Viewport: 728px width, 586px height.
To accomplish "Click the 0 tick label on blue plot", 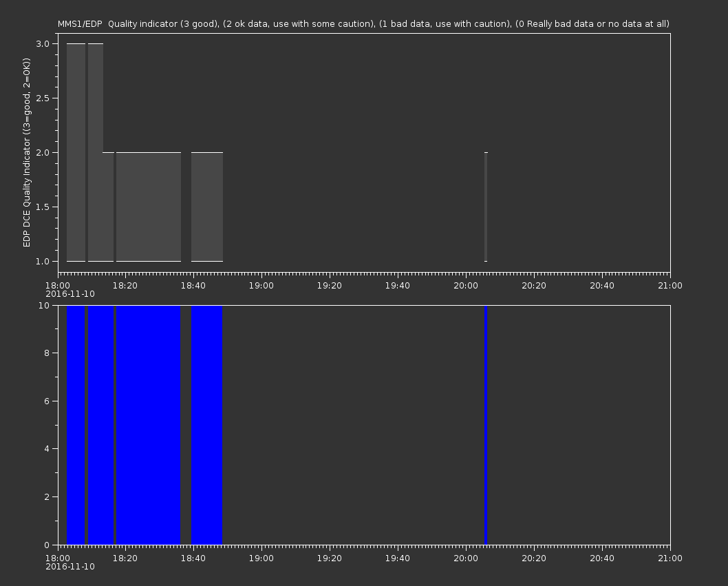I will [47, 545].
